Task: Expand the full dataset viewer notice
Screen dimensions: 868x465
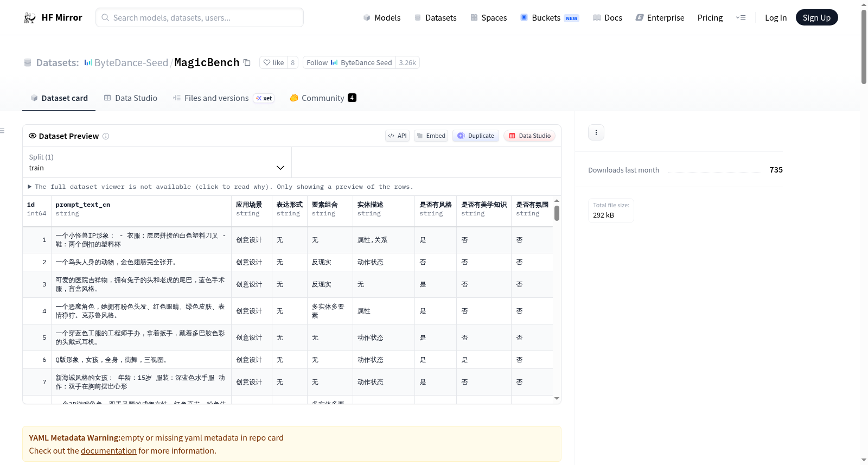Action: pyautogui.click(x=221, y=187)
